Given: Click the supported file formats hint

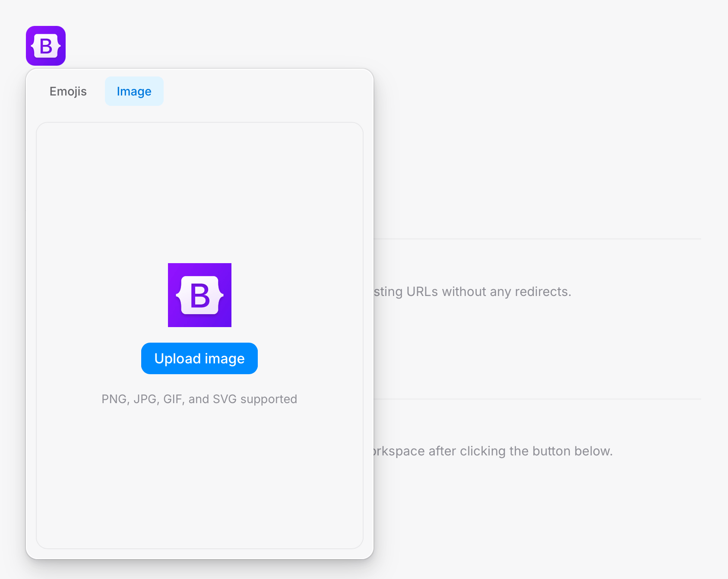Looking at the screenshot, I should click(x=199, y=399).
